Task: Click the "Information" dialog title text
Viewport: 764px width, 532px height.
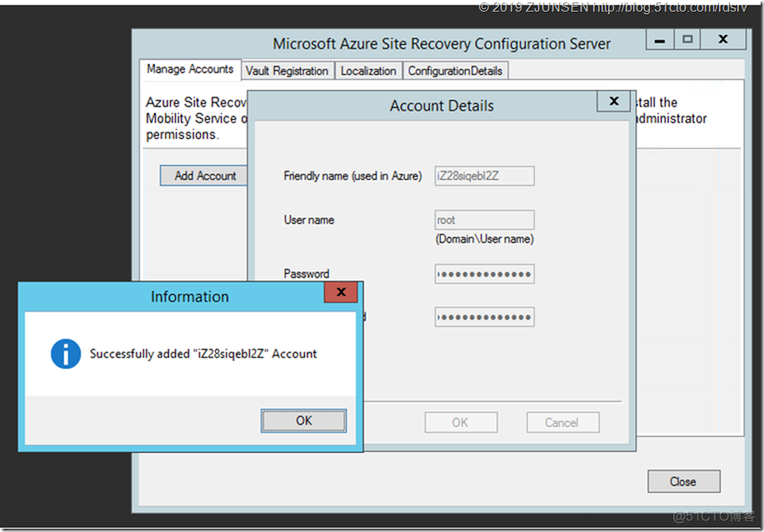Action: tap(189, 296)
